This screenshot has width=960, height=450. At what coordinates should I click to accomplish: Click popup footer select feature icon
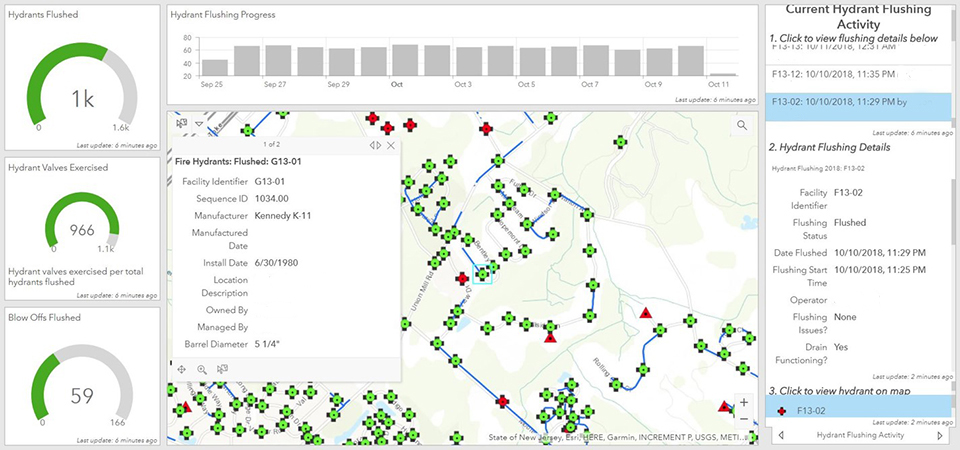tap(222, 369)
